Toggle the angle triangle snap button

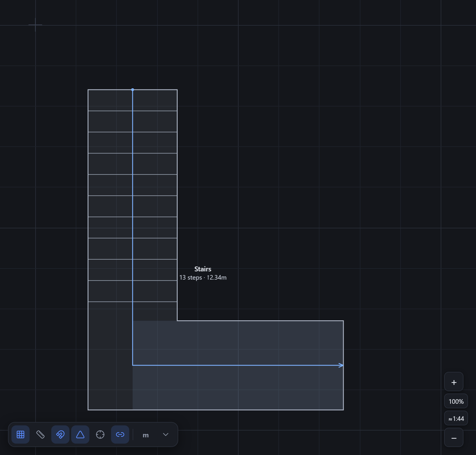pos(80,434)
